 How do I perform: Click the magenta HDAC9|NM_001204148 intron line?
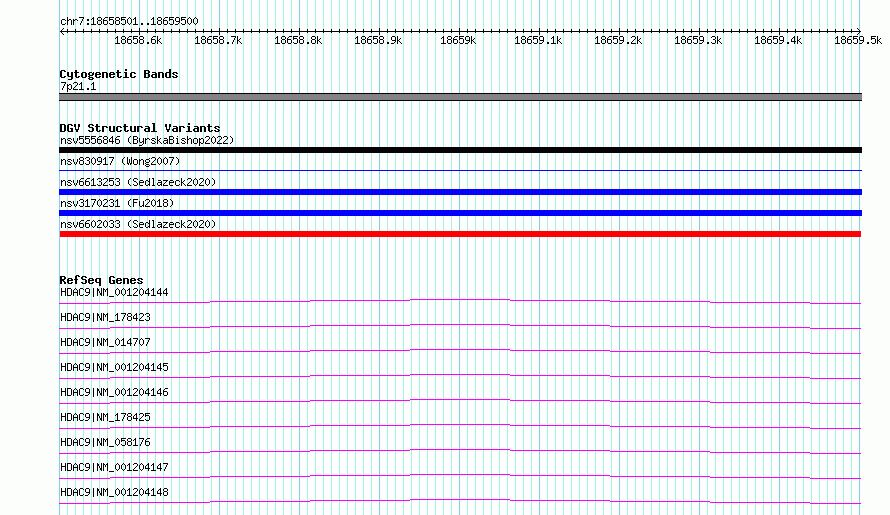460,501
